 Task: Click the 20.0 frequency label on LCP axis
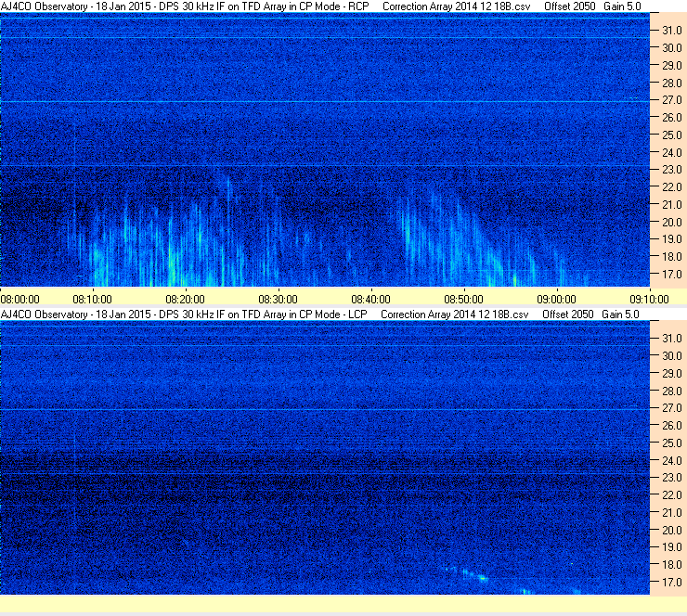[x=671, y=531]
